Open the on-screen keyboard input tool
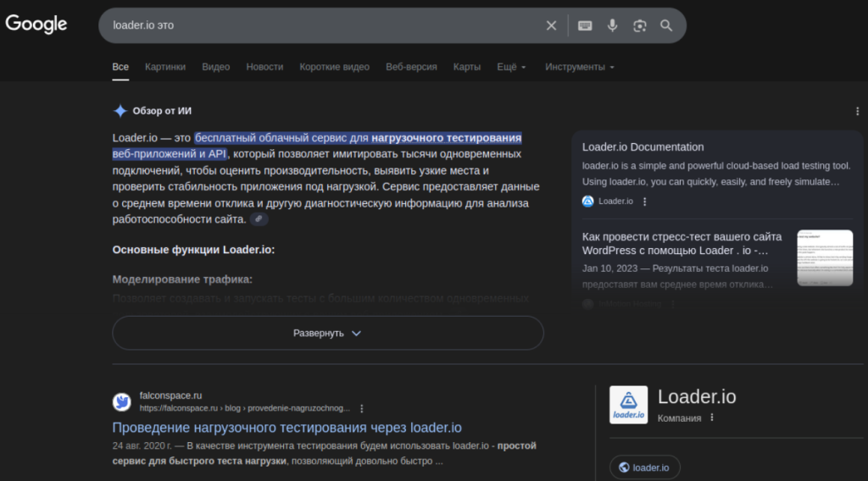 pos(585,25)
